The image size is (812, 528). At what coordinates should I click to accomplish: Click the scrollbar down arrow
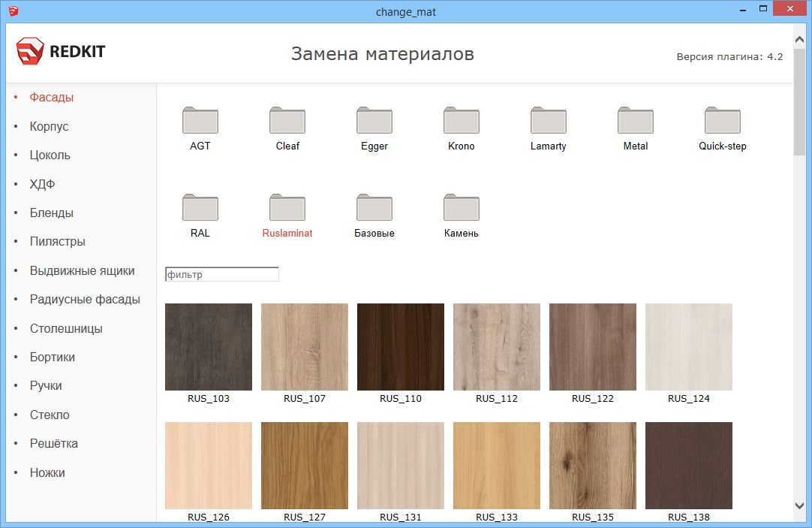[799, 505]
